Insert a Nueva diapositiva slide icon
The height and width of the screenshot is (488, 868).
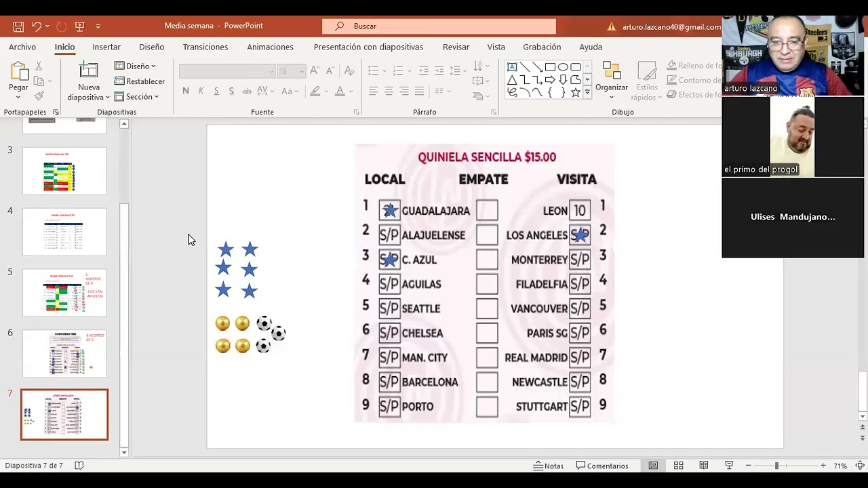[88, 70]
